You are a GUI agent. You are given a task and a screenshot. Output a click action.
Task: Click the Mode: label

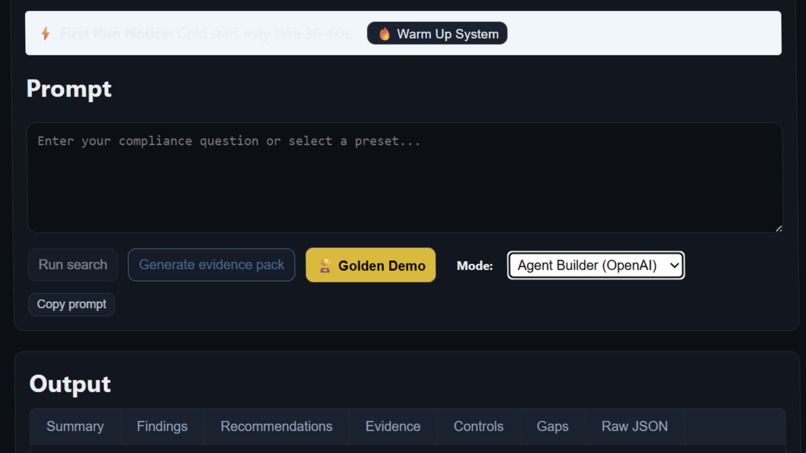point(474,266)
